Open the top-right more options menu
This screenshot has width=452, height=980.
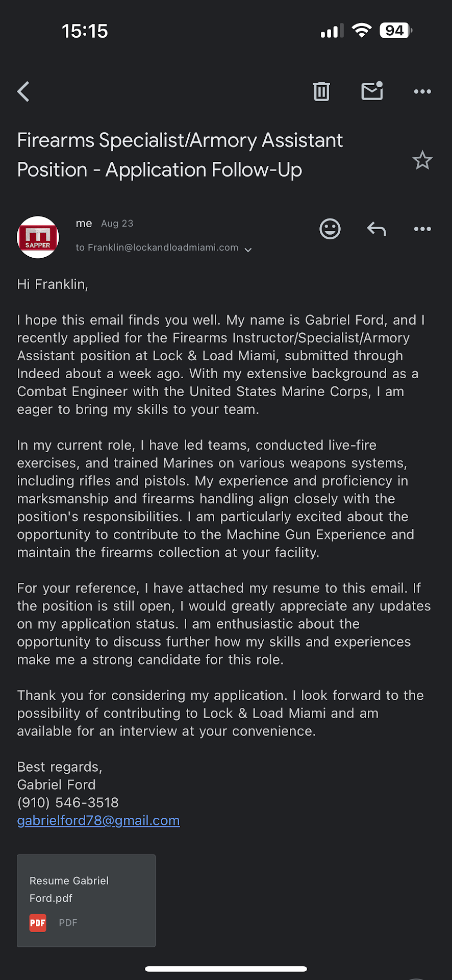coord(422,92)
